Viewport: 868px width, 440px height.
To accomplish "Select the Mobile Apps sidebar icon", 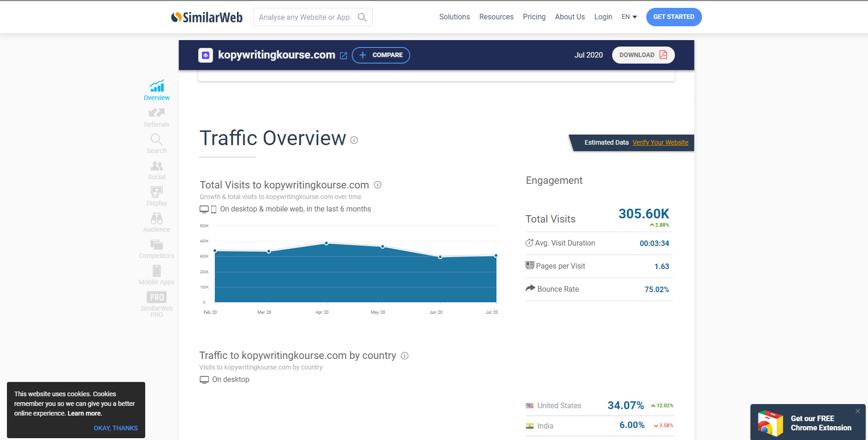I will pos(157,270).
